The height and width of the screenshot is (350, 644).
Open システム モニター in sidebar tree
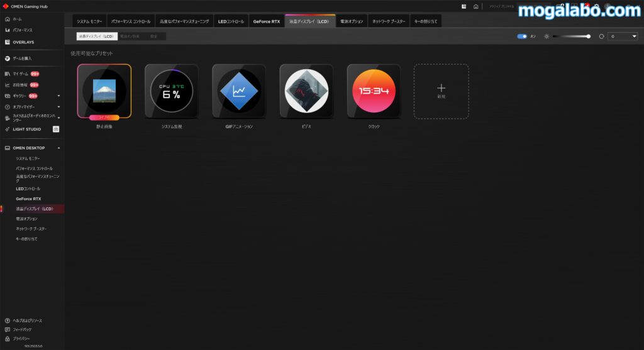tap(28, 158)
